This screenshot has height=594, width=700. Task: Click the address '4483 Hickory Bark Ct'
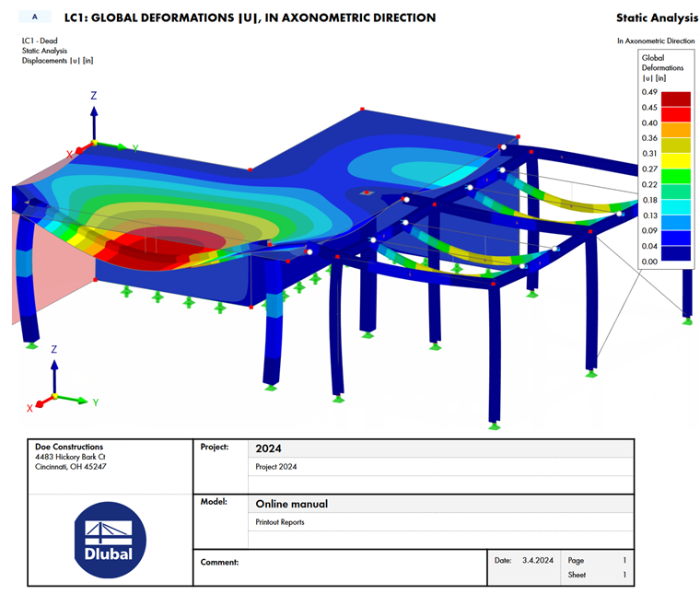pos(70,457)
